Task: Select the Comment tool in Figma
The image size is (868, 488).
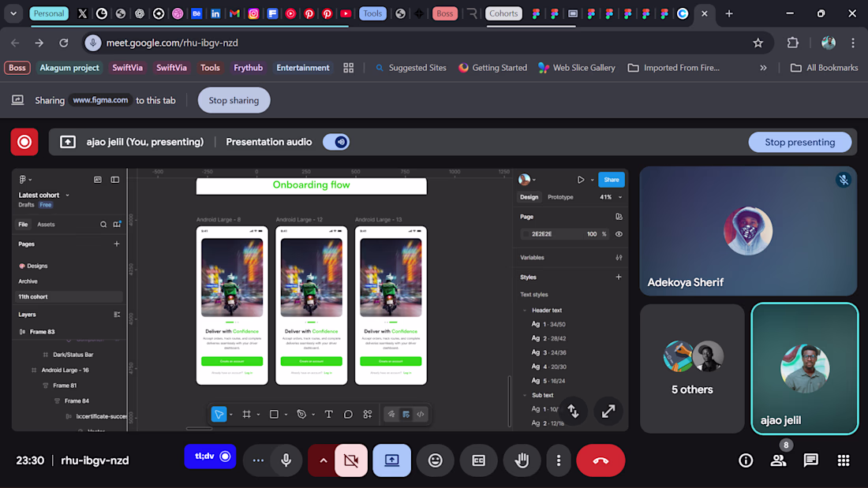Action: click(x=348, y=414)
